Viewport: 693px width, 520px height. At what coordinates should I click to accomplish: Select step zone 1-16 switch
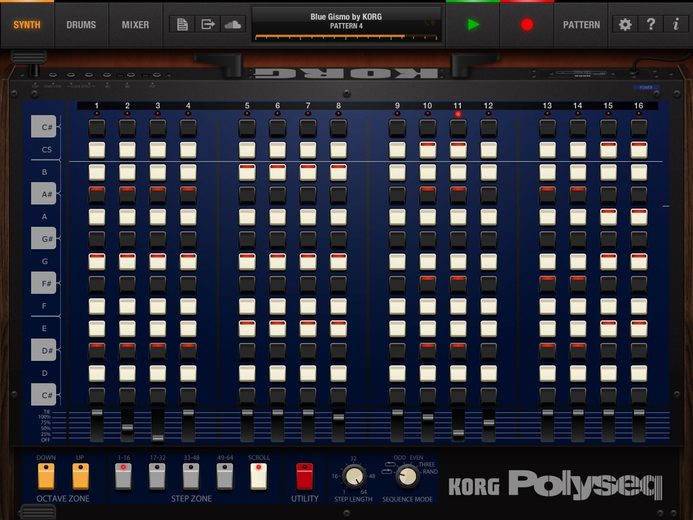tap(123, 476)
